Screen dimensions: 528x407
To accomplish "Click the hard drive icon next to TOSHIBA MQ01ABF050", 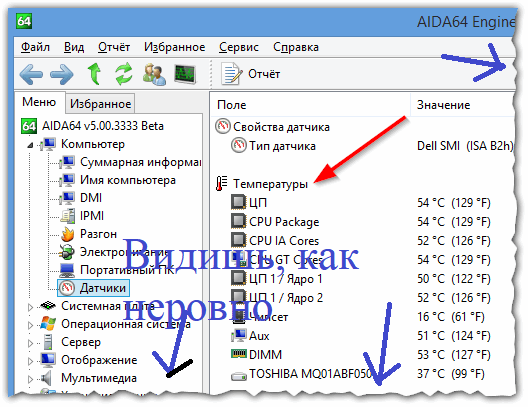I will [x=238, y=376].
